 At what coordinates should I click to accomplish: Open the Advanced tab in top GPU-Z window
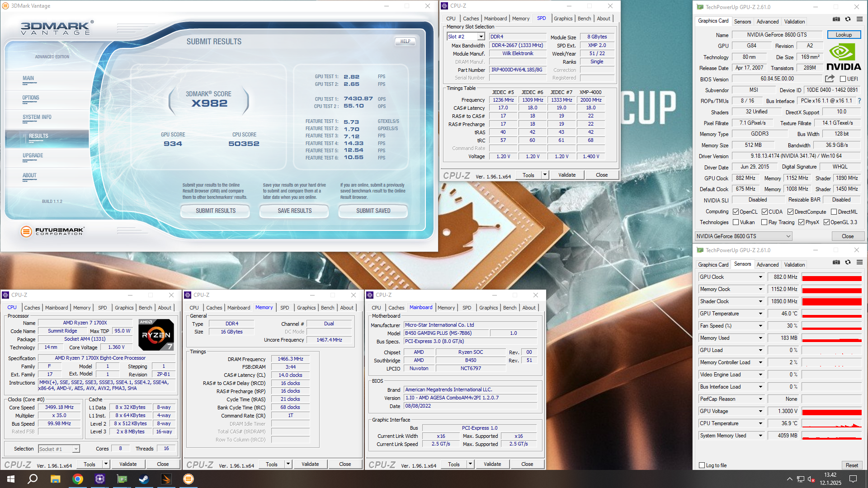(x=768, y=21)
